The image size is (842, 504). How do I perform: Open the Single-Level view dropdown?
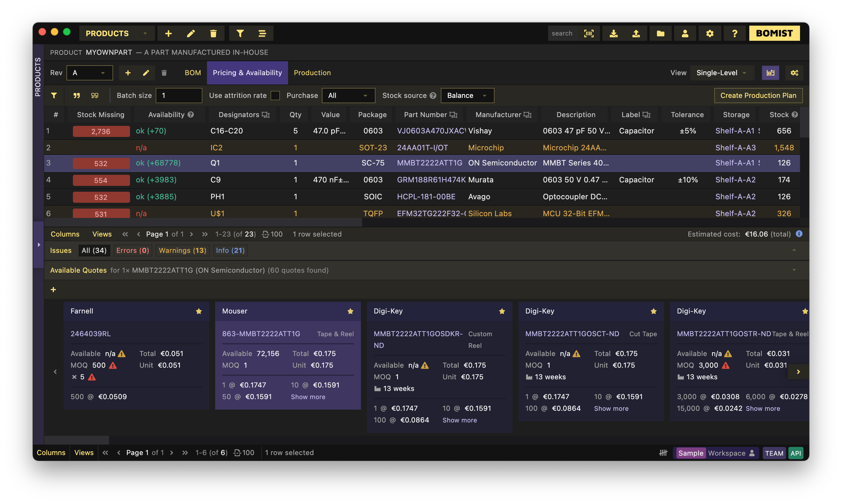pos(721,73)
